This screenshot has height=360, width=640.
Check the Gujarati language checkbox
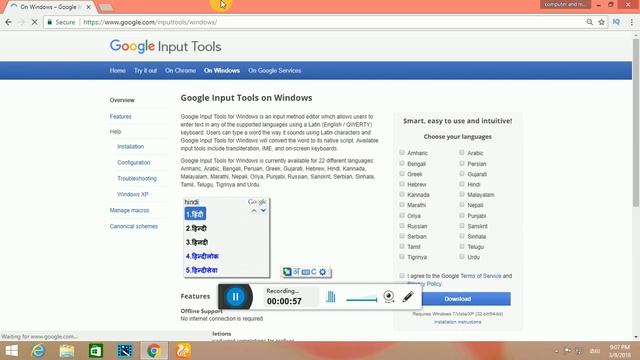pos(462,173)
